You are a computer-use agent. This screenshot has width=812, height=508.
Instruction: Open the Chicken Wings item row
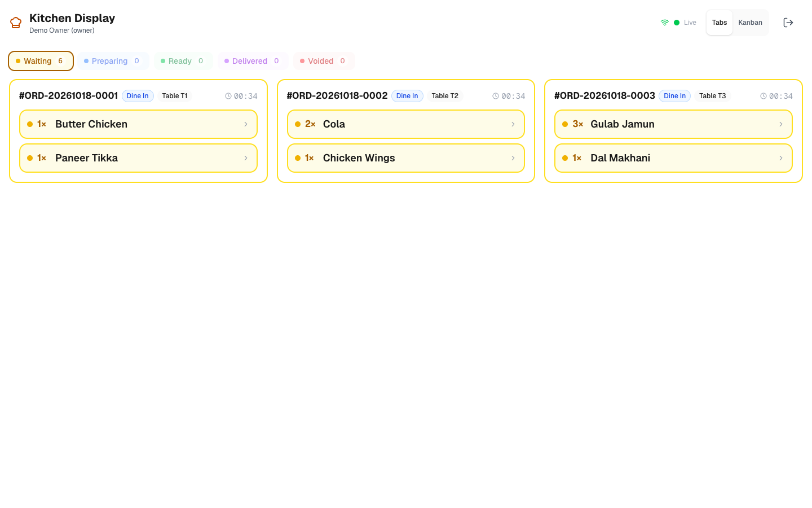pyautogui.click(x=406, y=158)
